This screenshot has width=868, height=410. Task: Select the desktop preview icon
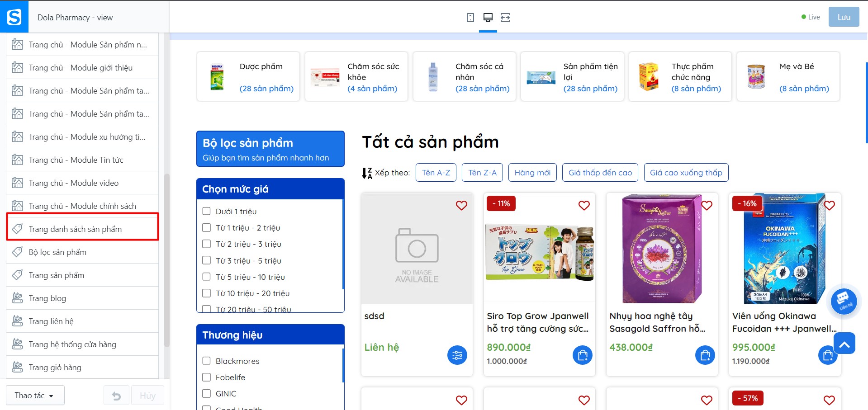click(488, 18)
